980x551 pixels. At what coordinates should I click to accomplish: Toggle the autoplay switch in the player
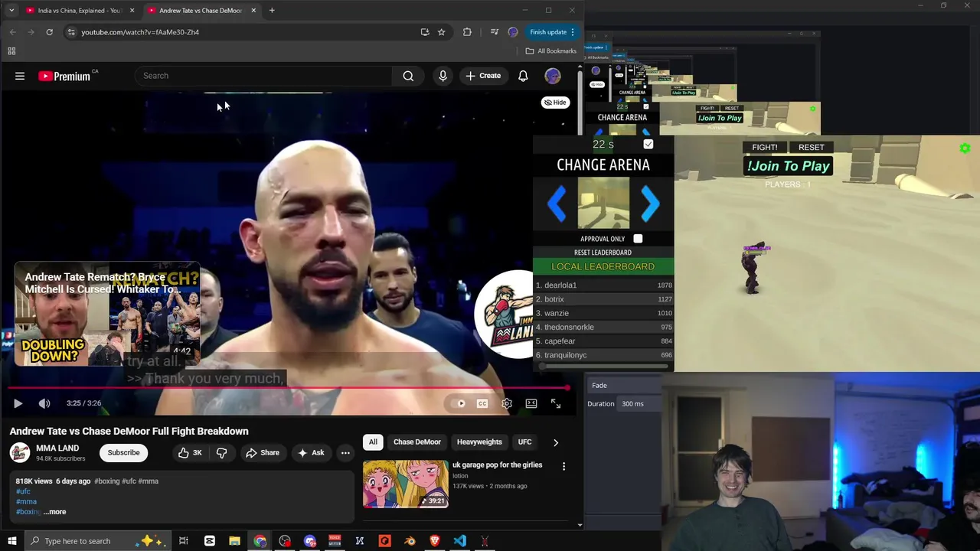459,403
